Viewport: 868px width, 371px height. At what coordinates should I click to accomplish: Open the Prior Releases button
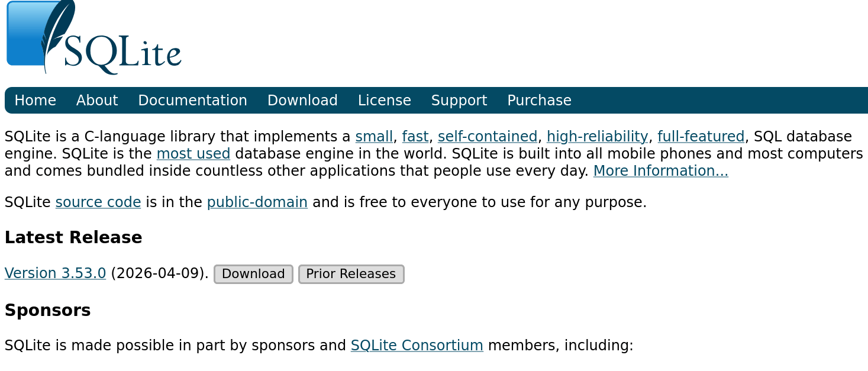point(351,274)
